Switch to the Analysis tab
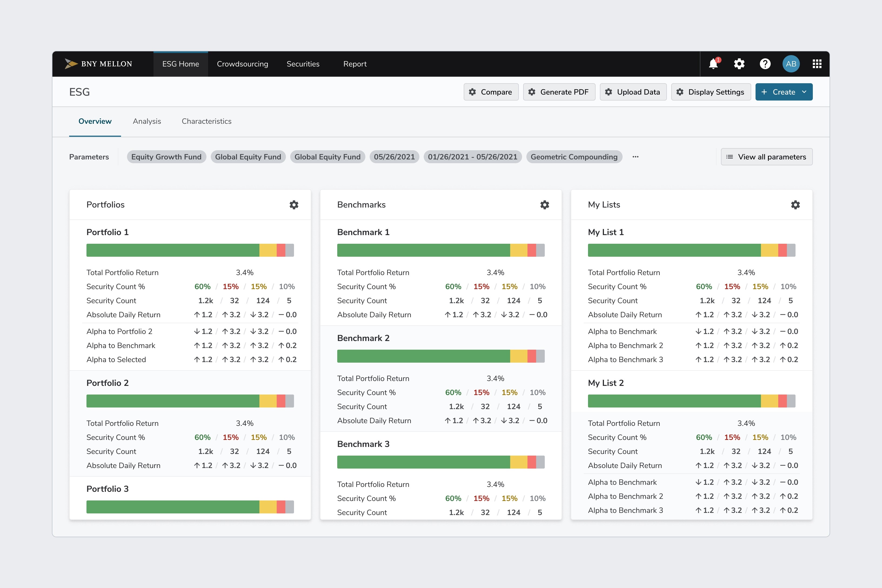Screen dimensions: 882x588 147,121
